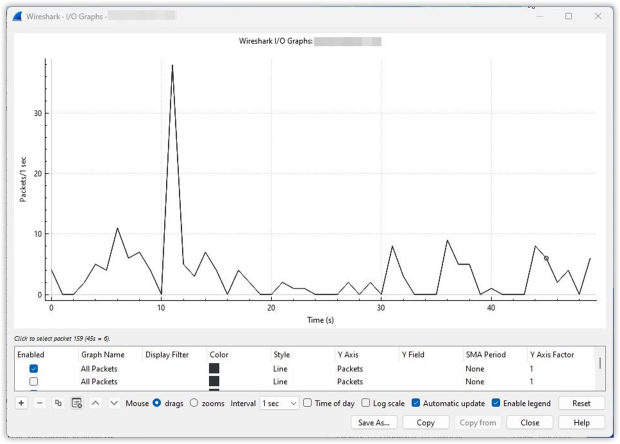This screenshot has height=444, width=620.
Task: Add a new graph with plus button
Action: tap(21, 403)
